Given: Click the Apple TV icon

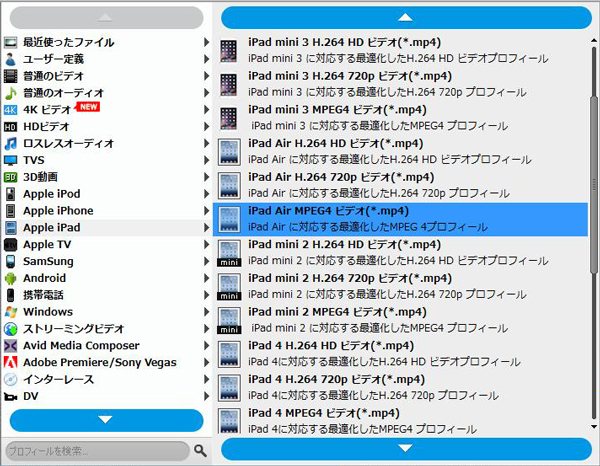Looking at the screenshot, I should (x=10, y=244).
